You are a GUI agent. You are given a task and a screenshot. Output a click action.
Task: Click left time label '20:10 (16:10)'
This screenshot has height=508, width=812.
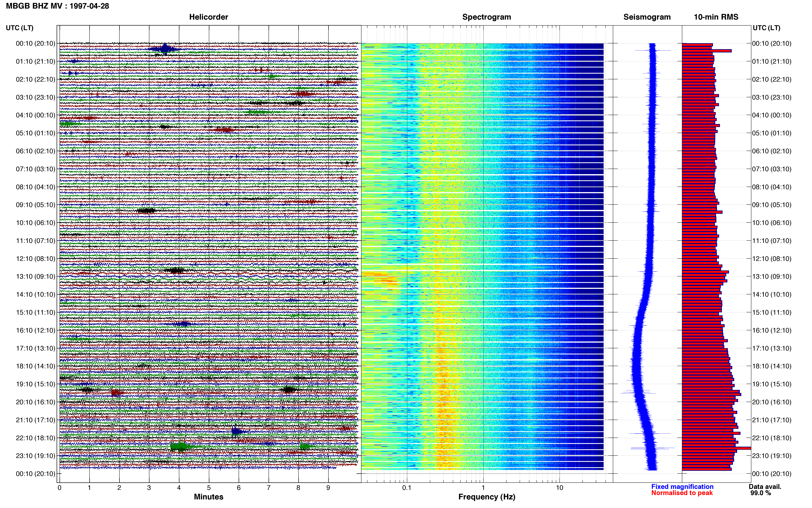(x=36, y=402)
